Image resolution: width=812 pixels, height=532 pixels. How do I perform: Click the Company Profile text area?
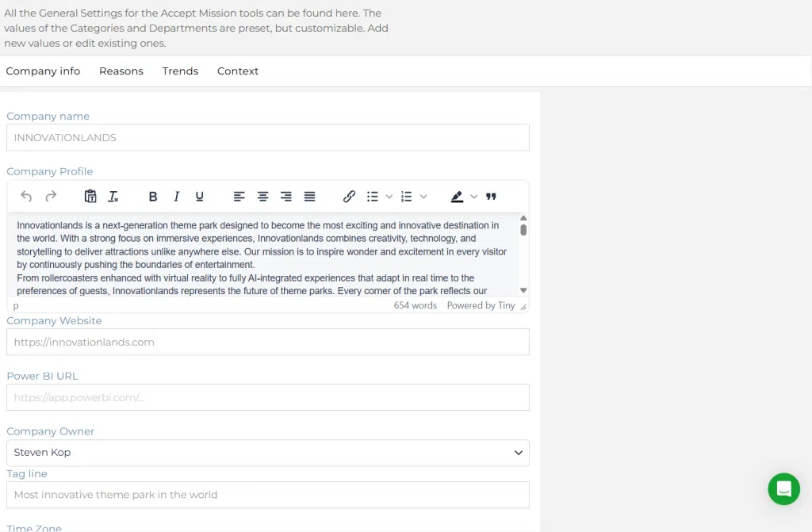[x=263, y=255]
